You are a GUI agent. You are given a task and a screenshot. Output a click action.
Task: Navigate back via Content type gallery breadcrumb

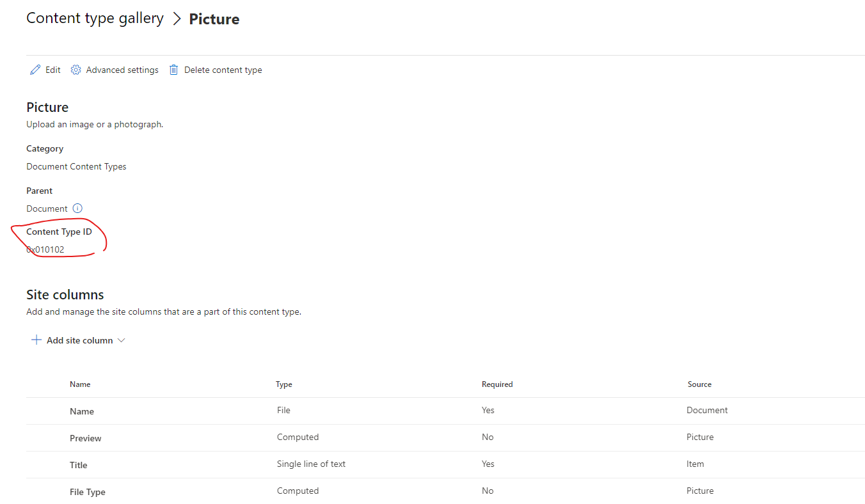point(94,18)
